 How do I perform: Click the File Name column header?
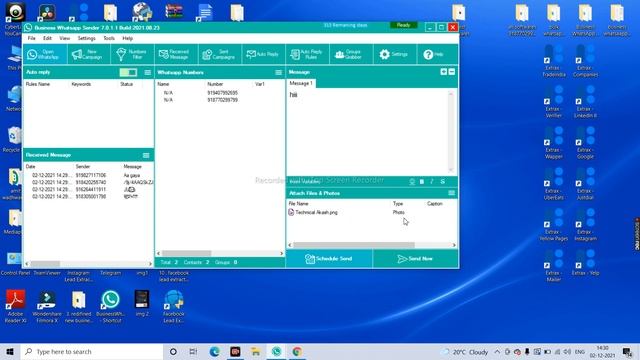coord(298,204)
